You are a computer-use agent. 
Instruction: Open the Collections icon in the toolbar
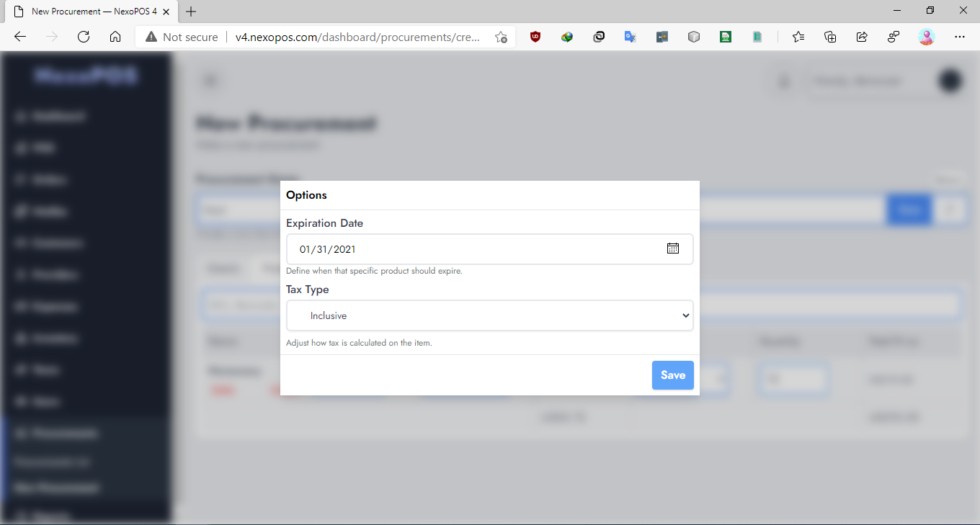click(x=829, y=37)
